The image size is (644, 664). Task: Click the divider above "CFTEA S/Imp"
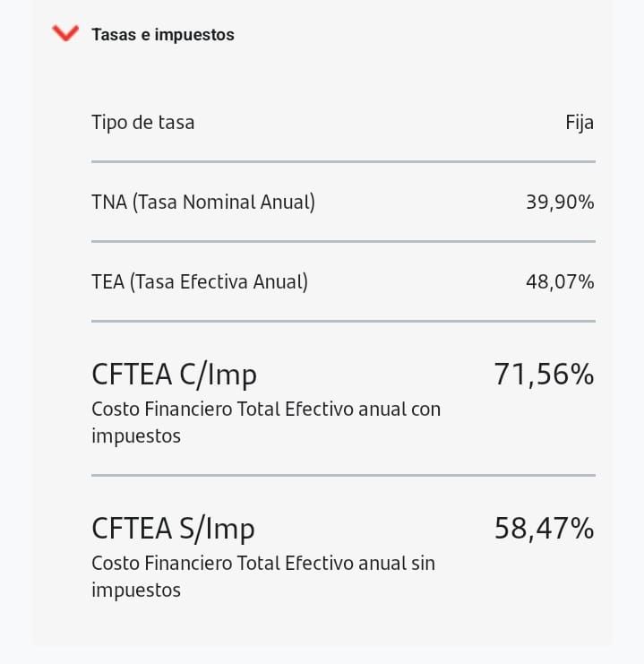point(343,475)
